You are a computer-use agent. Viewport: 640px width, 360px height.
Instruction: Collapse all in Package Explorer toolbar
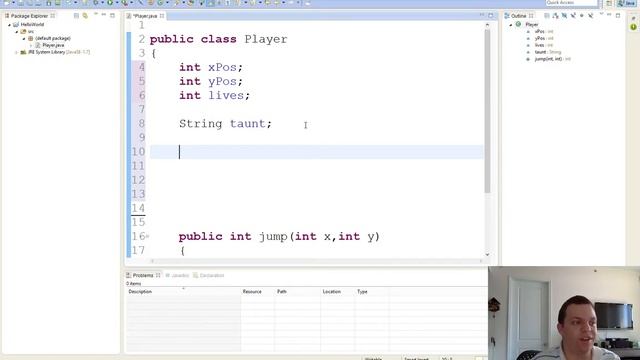click(x=76, y=16)
